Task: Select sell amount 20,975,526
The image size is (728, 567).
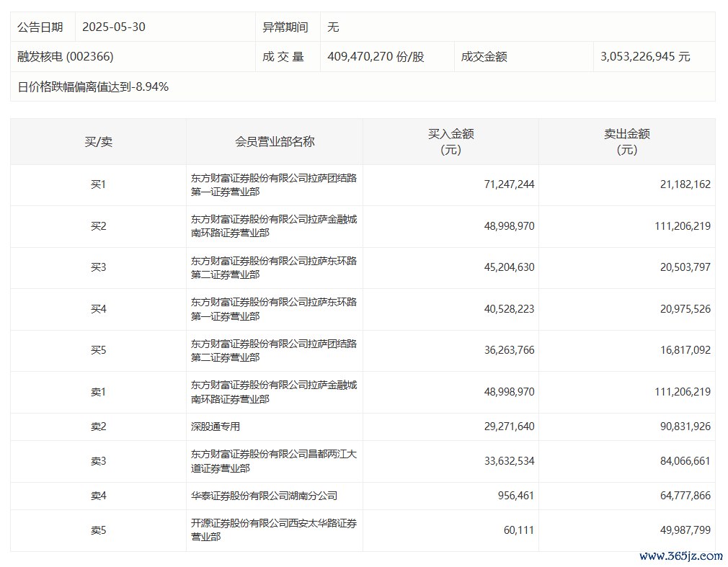Action: [685, 309]
